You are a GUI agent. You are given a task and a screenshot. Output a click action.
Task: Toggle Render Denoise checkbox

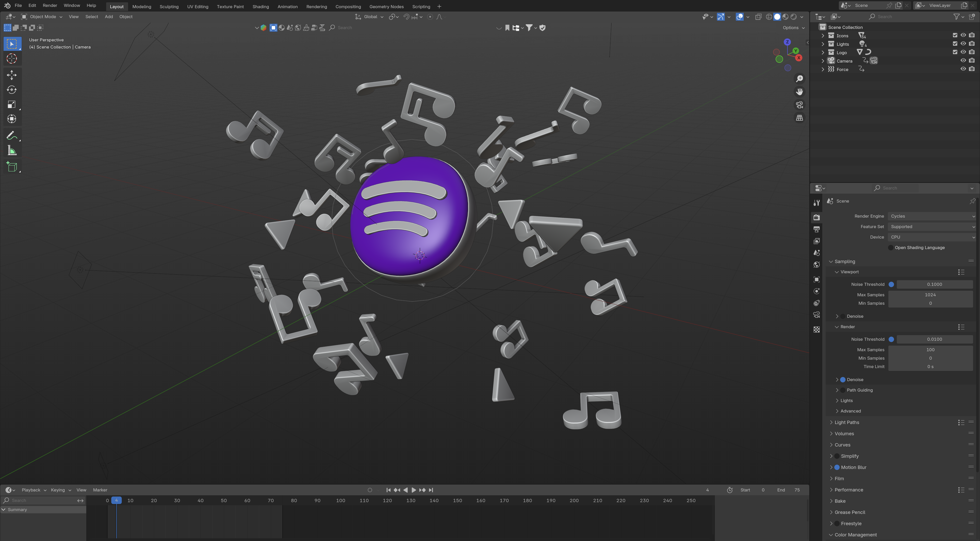click(x=843, y=380)
